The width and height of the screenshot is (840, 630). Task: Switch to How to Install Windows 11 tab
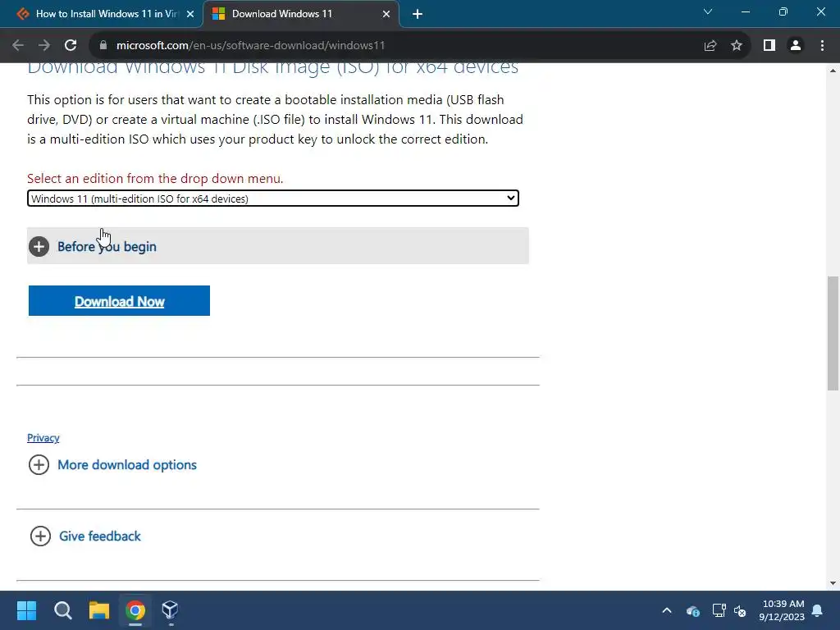coord(102,14)
